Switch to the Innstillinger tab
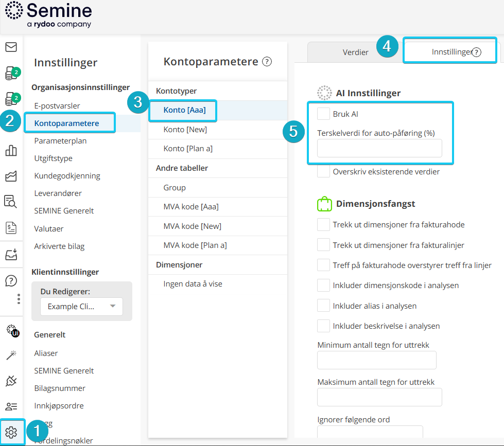504x446 pixels. tap(451, 52)
